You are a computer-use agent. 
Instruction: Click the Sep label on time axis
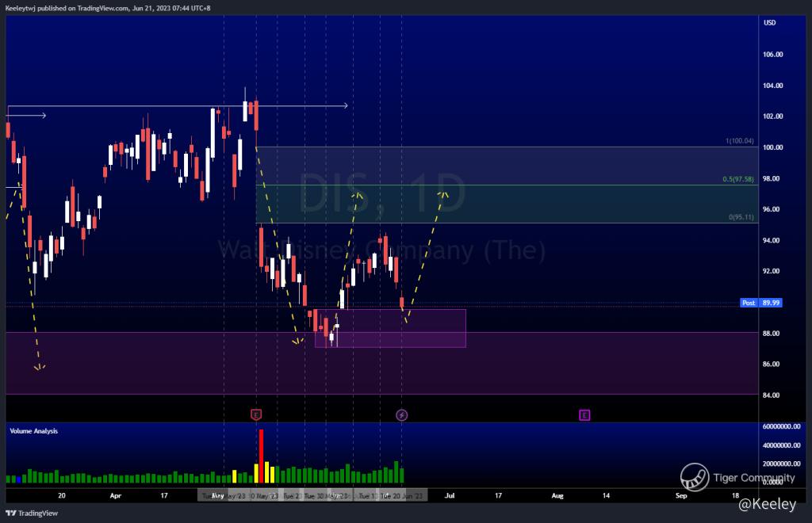tap(681, 495)
